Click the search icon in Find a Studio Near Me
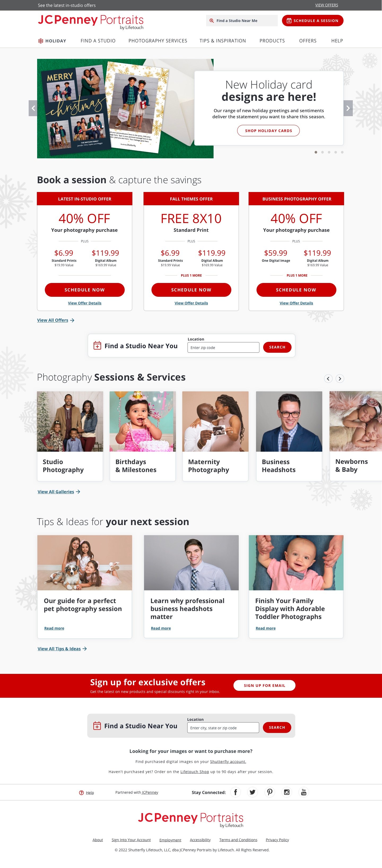 pyautogui.click(x=211, y=21)
